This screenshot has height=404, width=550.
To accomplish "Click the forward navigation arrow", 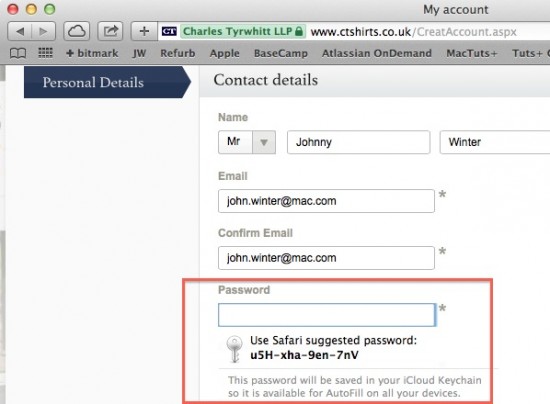I will click(43, 32).
